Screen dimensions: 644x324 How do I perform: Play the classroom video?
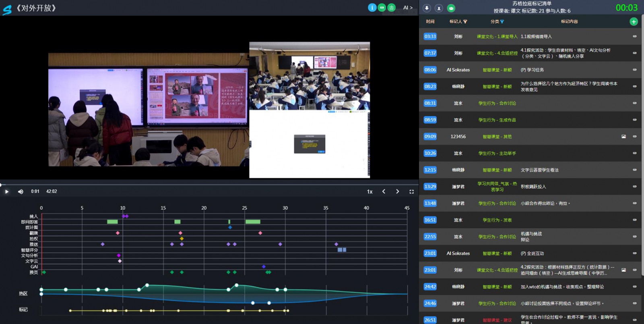coord(7,192)
